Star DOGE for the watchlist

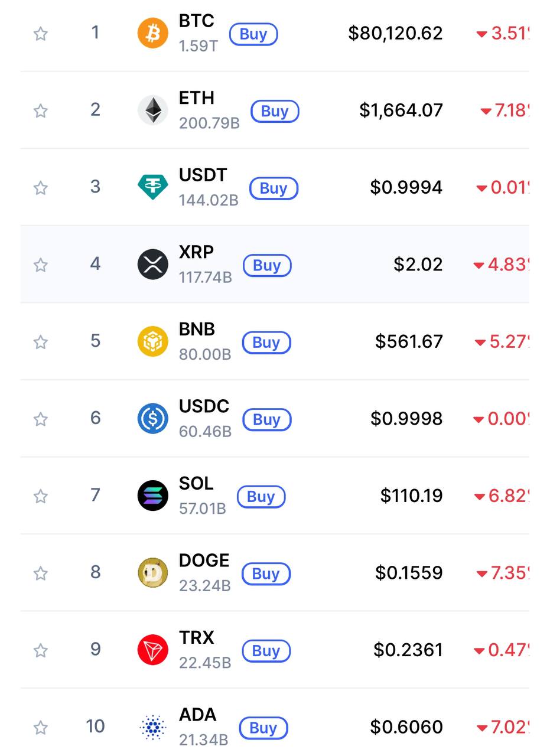pyautogui.click(x=40, y=573)
